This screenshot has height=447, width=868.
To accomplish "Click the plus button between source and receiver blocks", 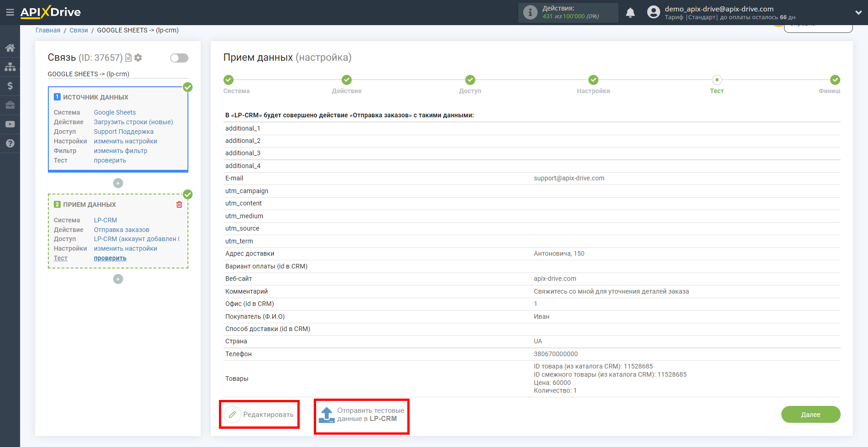I will (118, 183).
